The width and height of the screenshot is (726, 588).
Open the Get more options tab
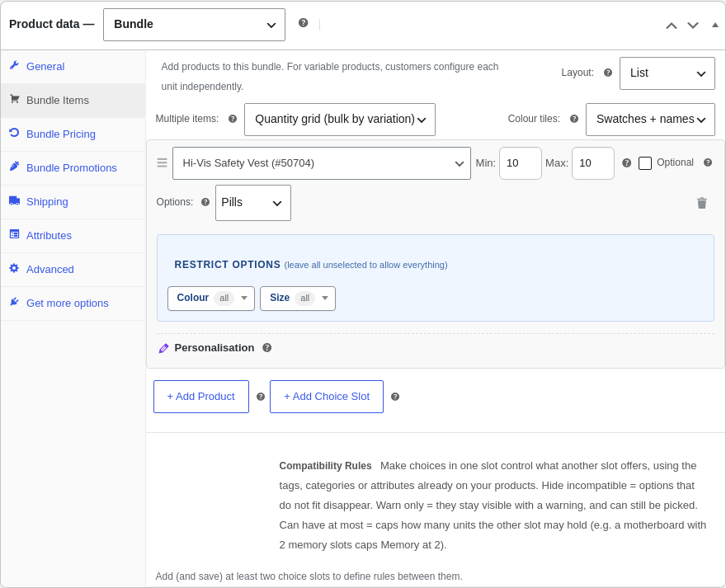pos(73,303)
